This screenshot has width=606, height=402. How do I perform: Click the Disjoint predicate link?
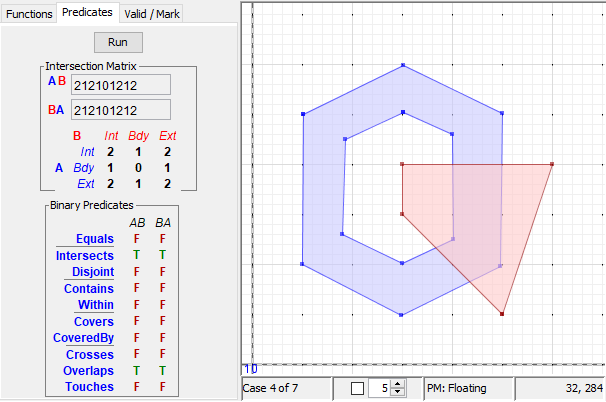coord(93,272)
